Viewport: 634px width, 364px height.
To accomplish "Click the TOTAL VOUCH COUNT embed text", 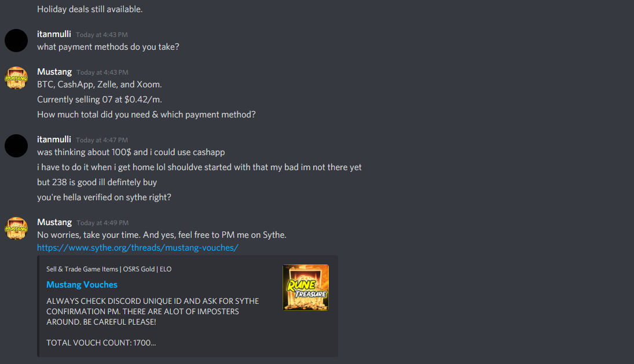I will pyautogui.click(x=101, y=343).
